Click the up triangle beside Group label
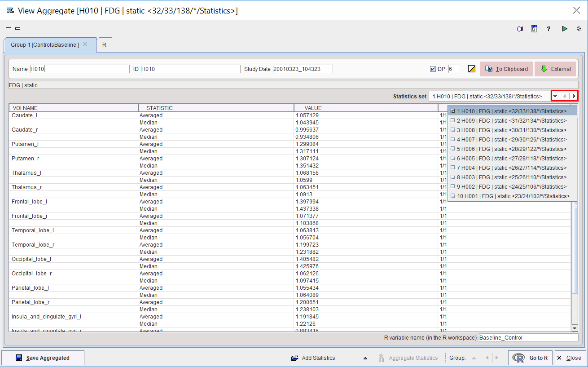Viewport: 588px width, 367px height. pyautogui.click(x=474, y=358)
